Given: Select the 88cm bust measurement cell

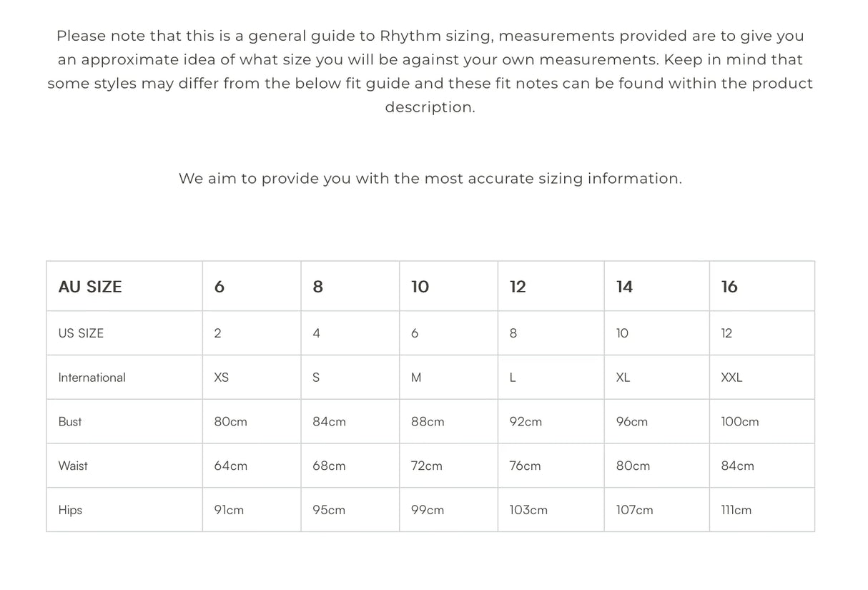Looking at the screenshot, I should point(428,422).
